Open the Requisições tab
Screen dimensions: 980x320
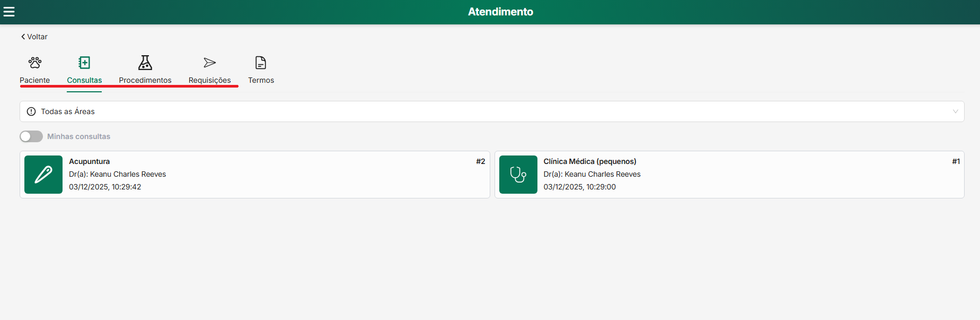[210, 80]
